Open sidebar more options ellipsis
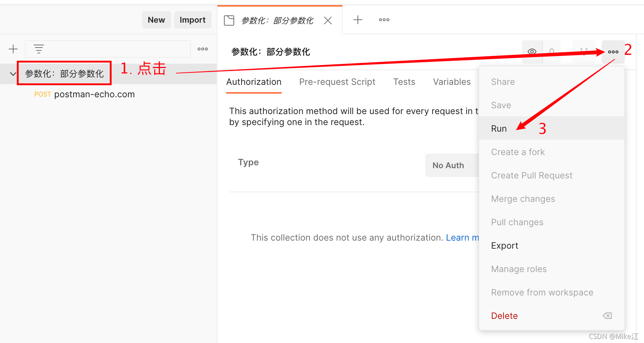 tap(203, 49)
